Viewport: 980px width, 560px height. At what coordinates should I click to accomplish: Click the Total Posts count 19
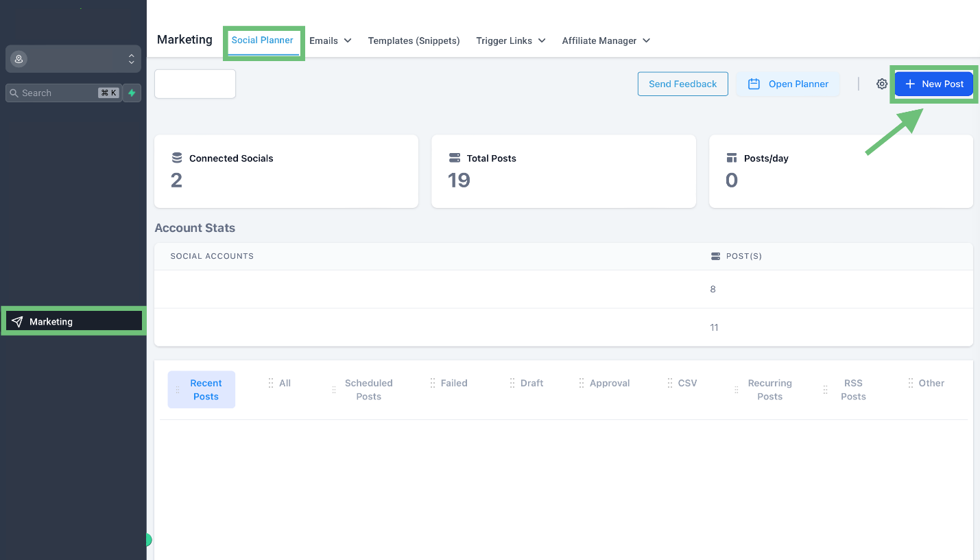click(x=459, y=180)
